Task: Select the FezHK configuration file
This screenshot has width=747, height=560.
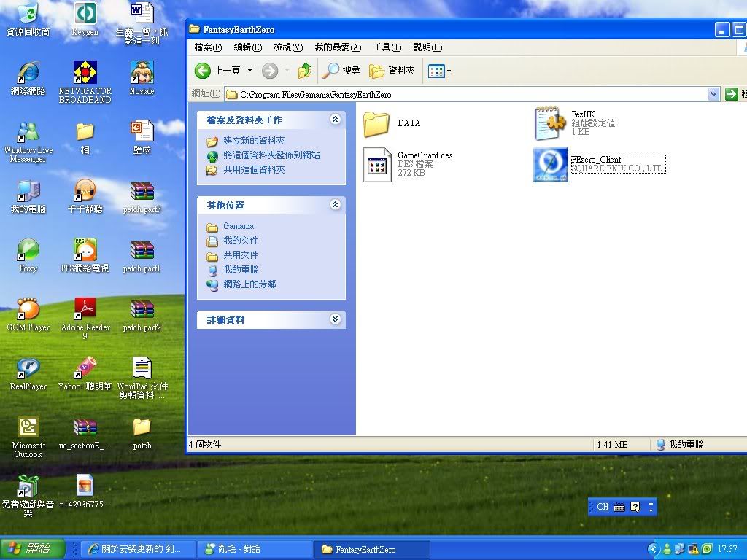Action: pos(575,123)
